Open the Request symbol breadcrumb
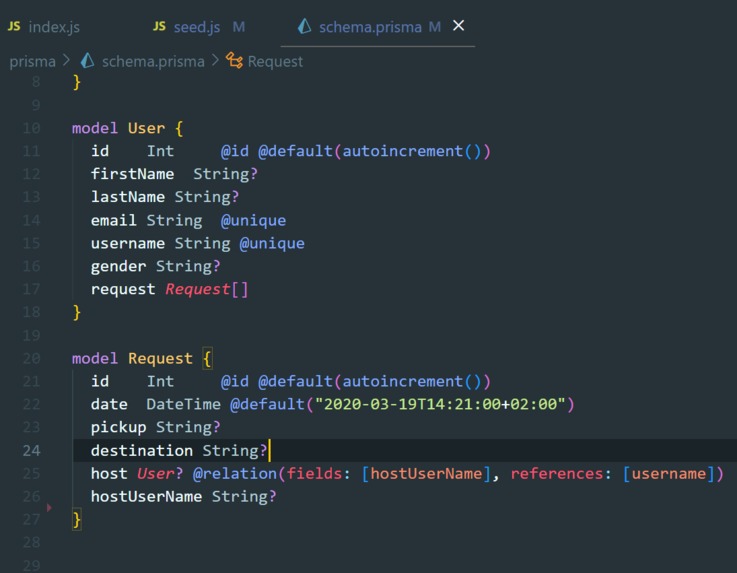The image size is (737, 573). pyautogui.click(x=275, y=62)
